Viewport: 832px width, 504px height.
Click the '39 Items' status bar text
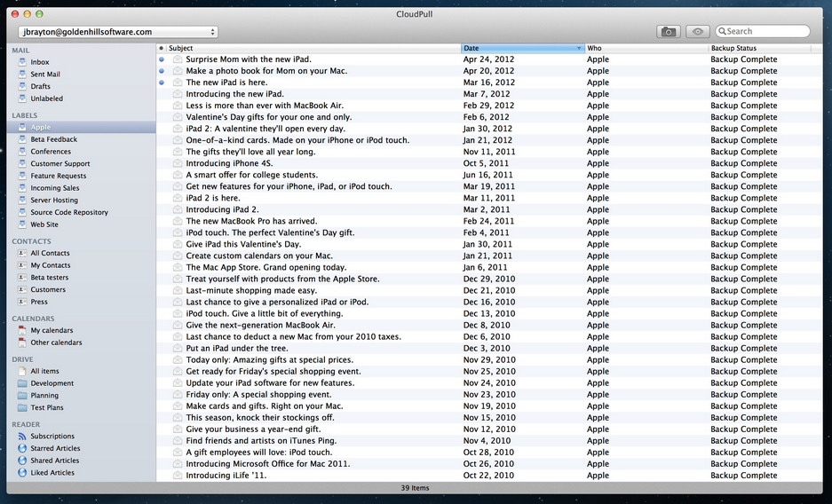tap(415, 488)
